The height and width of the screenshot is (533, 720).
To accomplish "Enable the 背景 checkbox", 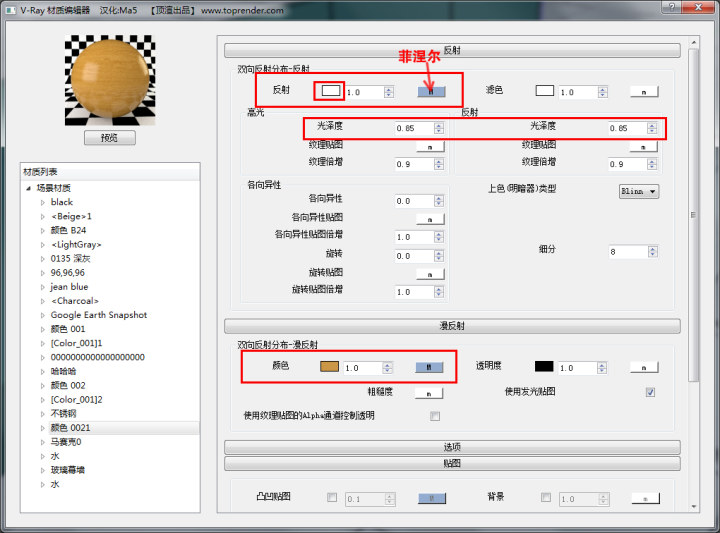I will pos(546,497).
